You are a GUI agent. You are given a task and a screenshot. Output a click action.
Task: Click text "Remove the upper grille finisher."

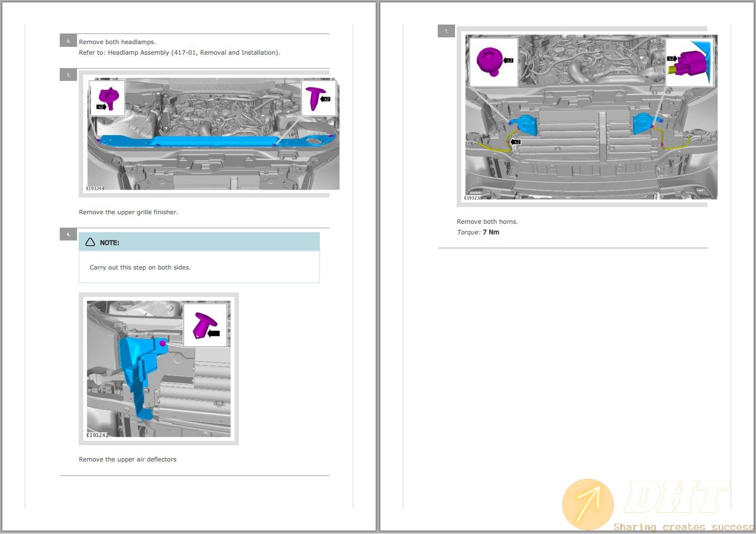(128, 212)
